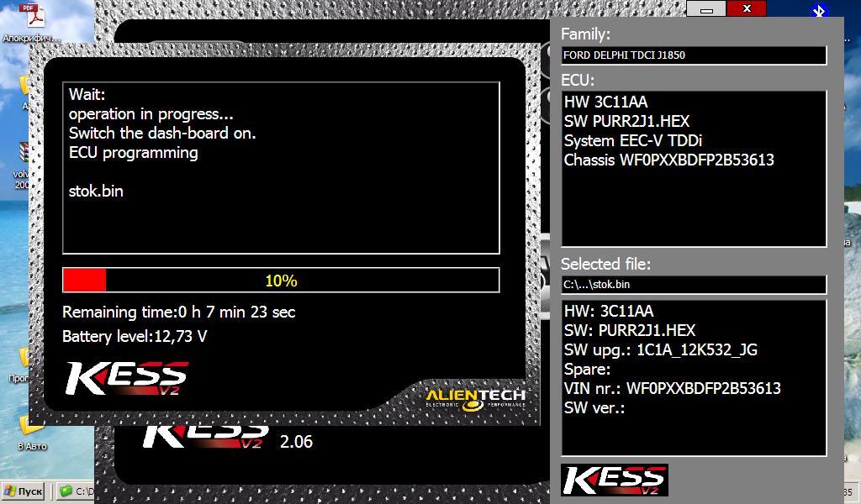The height and width of the screenshot is (504, 861).
Task: Click the "Spare:" line in file info
Action: 587,370
